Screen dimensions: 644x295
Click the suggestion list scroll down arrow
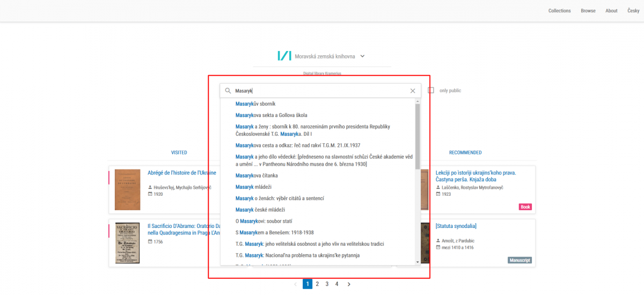pos(418,262)
